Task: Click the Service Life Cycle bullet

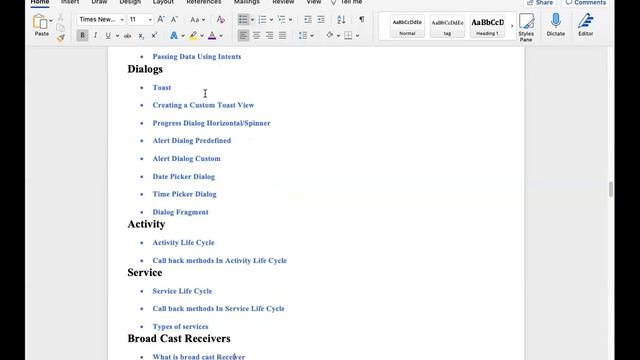Action: click(182, 291)
